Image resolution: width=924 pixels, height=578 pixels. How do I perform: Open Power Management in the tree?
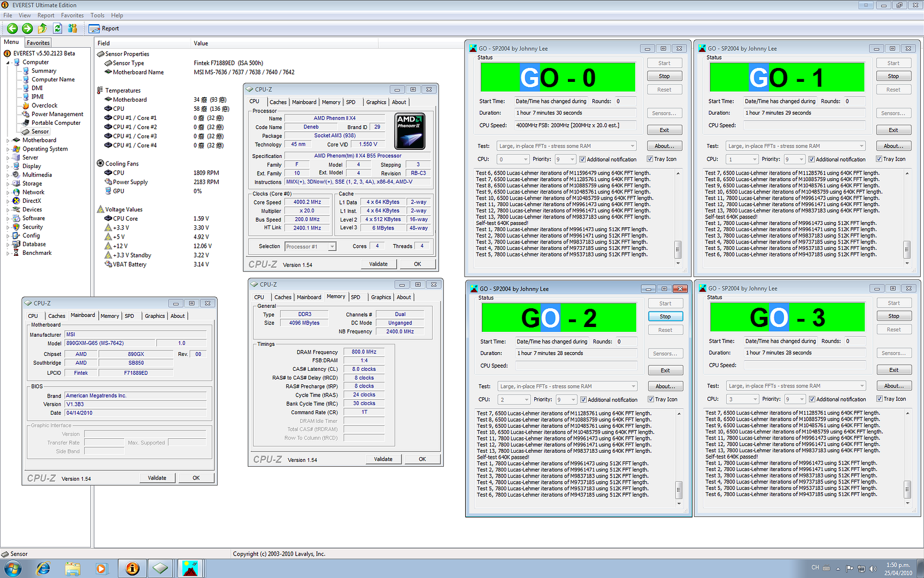point(57,114)
